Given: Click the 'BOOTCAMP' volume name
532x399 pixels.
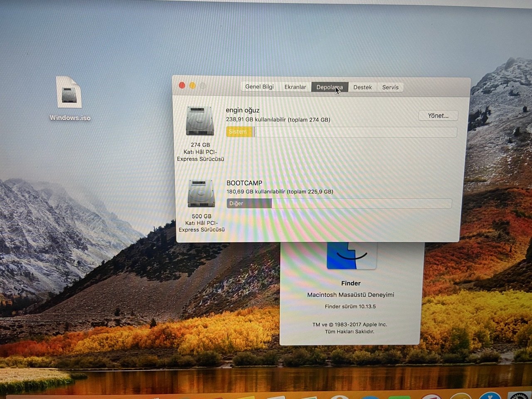Looking at the screenshot, I should pyautogui.click(x=244, y=183).
